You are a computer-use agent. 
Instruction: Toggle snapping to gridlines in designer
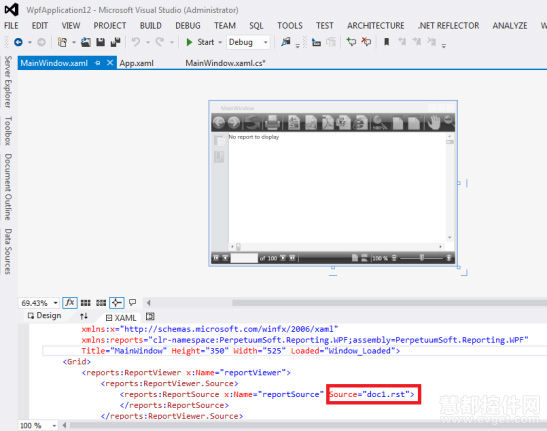click(x=101, y=303)
